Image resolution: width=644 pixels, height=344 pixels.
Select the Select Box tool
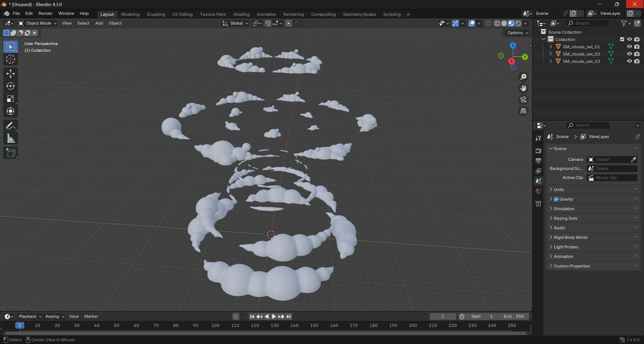pyautogui.click(x=10, y=47)
